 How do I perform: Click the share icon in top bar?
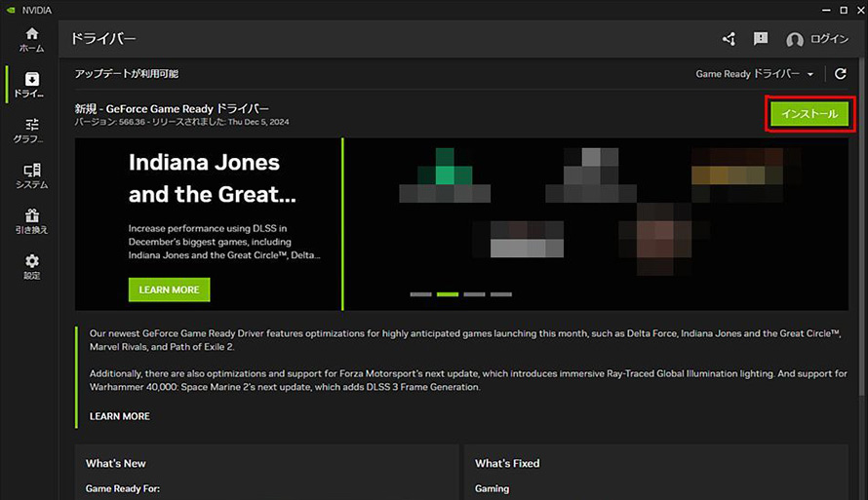pos(729,39)
